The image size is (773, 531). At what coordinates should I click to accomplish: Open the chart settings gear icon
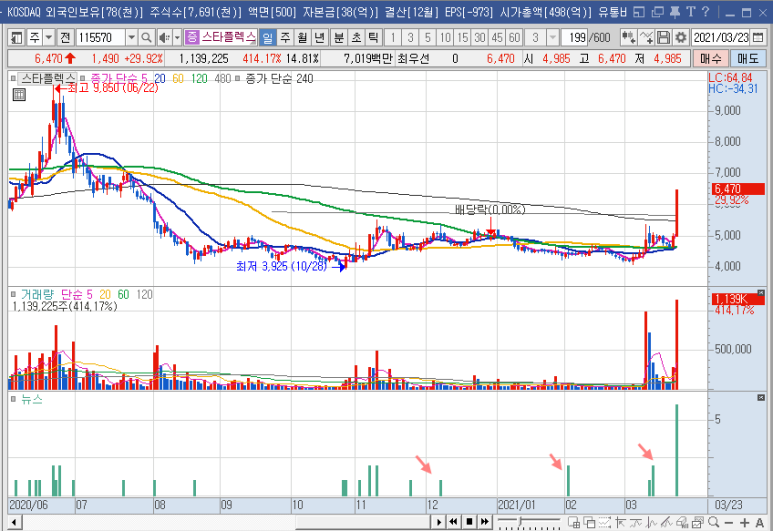tap(681, 37)
